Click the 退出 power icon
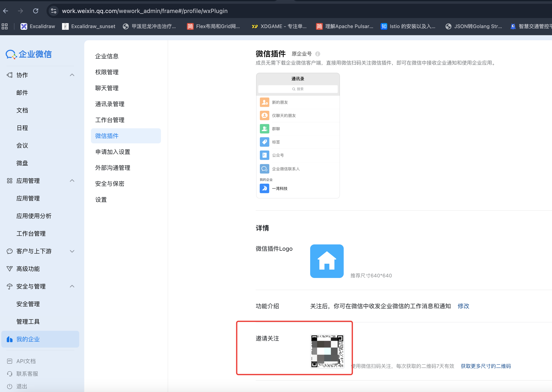Image resolution: width=552 pixels, height=392 pixels. coord(10,386)
